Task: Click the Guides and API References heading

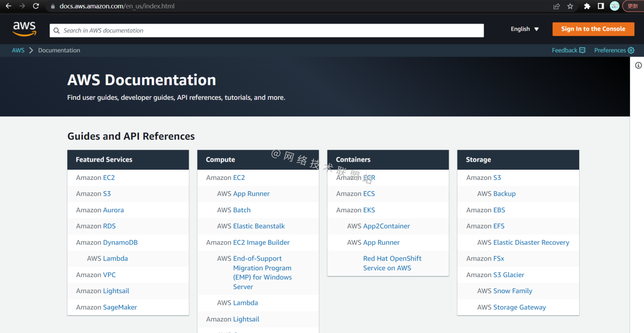Action: point(131,136)
